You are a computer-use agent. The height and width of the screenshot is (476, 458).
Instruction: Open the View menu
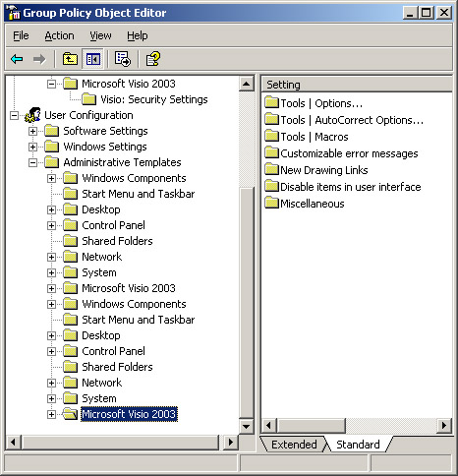click(100, 35)
